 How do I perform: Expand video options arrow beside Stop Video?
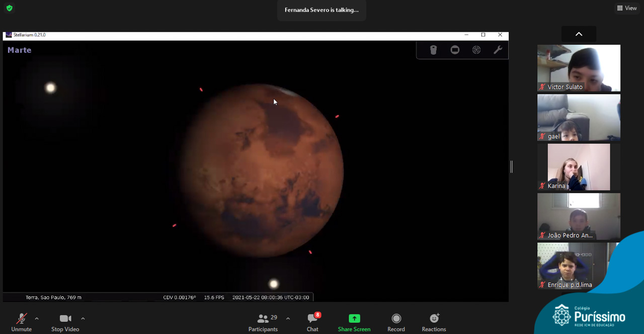[83, 318]
